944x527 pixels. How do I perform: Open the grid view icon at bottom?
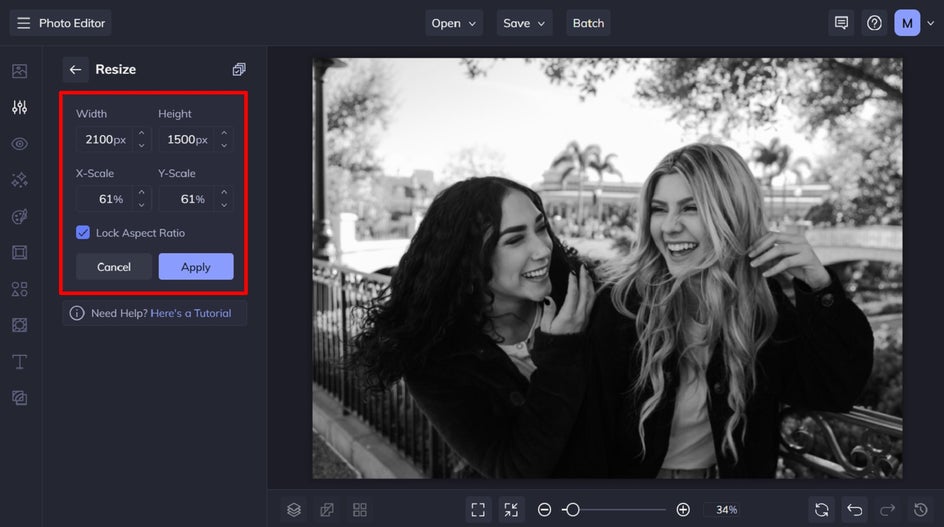click(359, 510)
